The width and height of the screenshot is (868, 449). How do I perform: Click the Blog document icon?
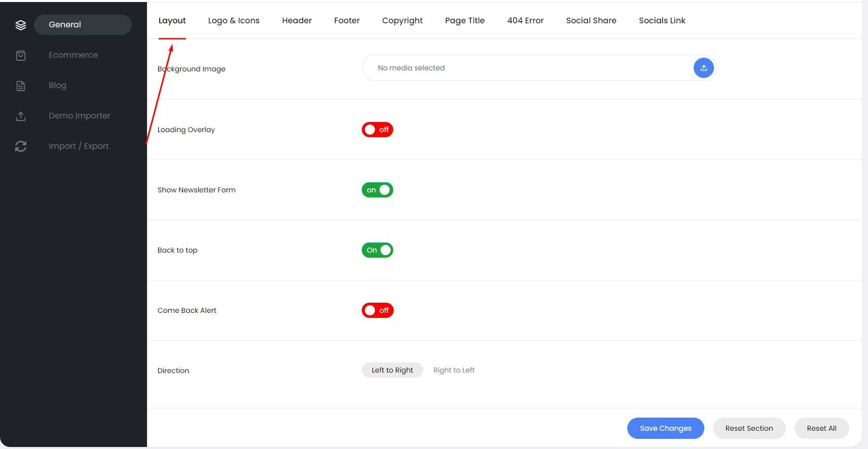tap(21, 86)
